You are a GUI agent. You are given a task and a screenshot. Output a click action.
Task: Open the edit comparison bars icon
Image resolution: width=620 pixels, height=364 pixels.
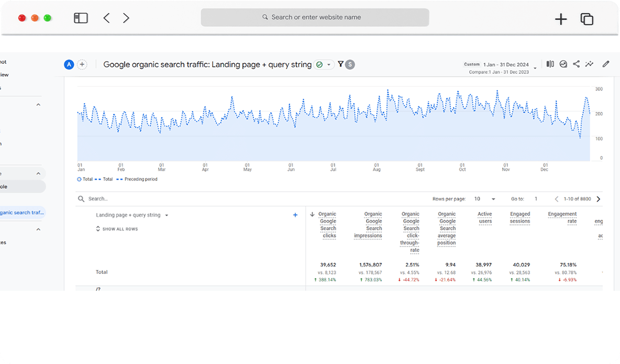tap(550, 64)
